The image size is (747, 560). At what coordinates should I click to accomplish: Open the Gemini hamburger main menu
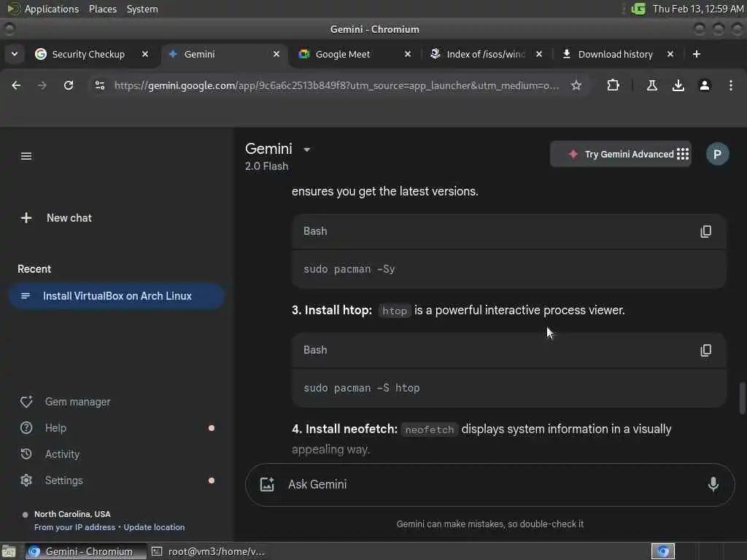(26, 156)
